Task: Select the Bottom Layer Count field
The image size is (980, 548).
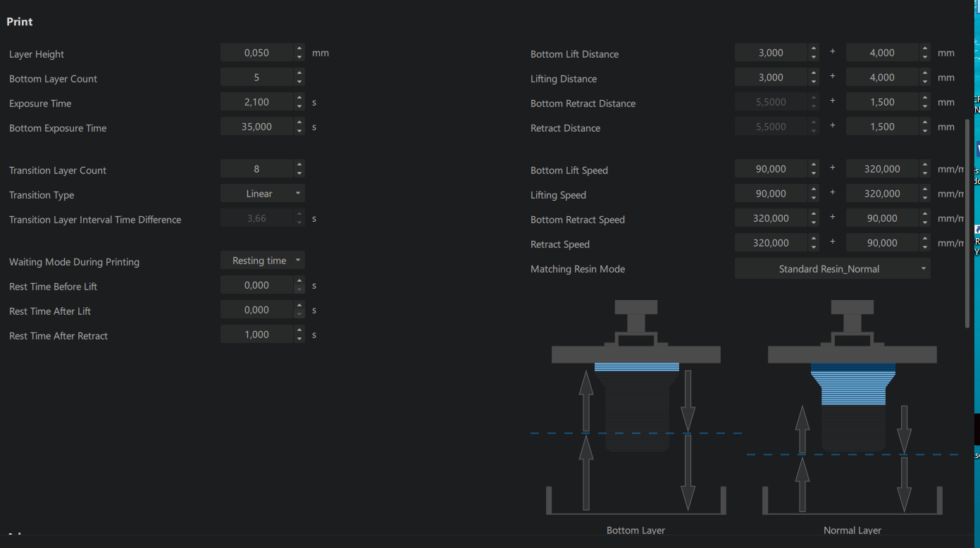Action: (256, 77)
